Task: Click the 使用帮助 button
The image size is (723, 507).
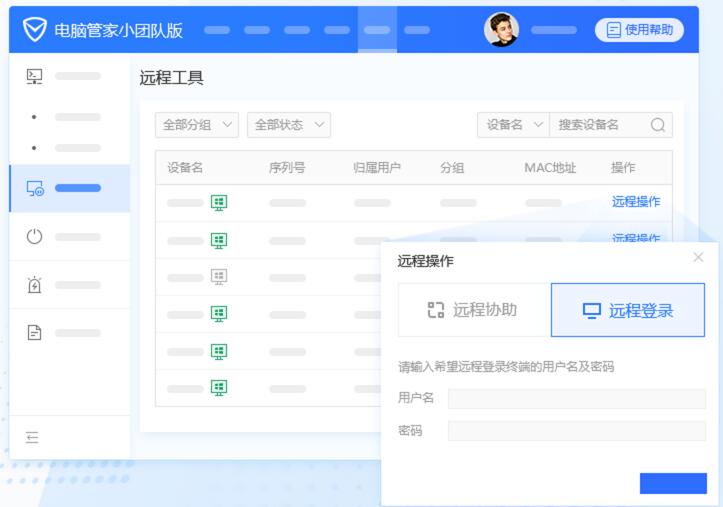Action: [x=640, y=30]
